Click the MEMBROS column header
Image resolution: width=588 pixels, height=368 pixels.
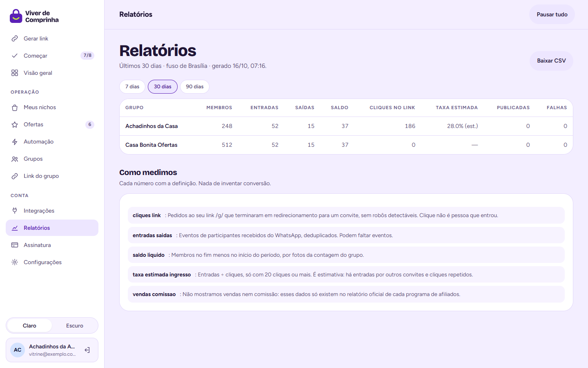point(219,108)
